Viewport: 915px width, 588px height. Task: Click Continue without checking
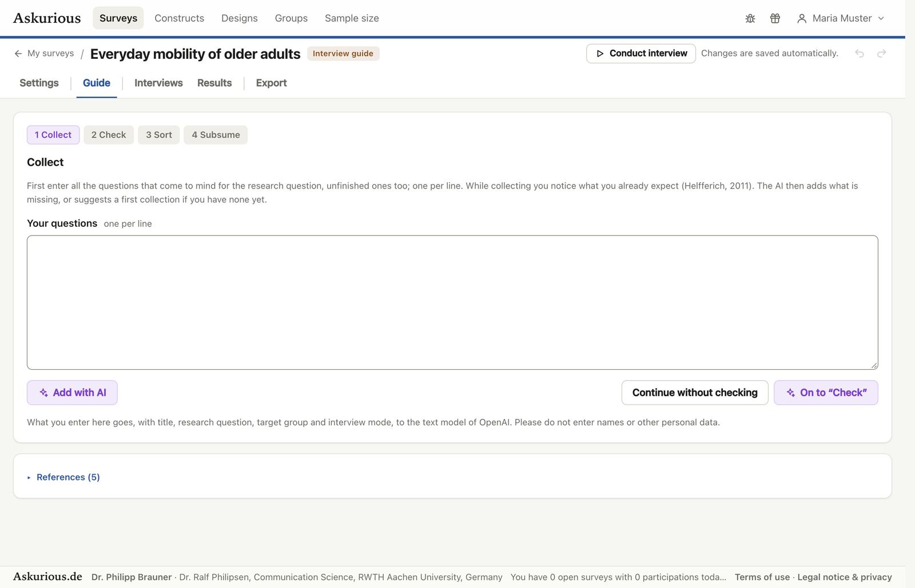click(x=695, y=393)
